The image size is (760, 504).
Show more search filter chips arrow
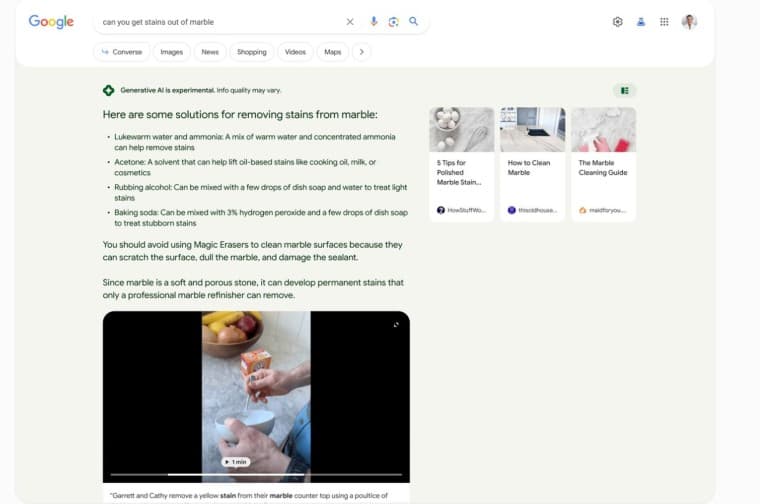coord(362,52)
